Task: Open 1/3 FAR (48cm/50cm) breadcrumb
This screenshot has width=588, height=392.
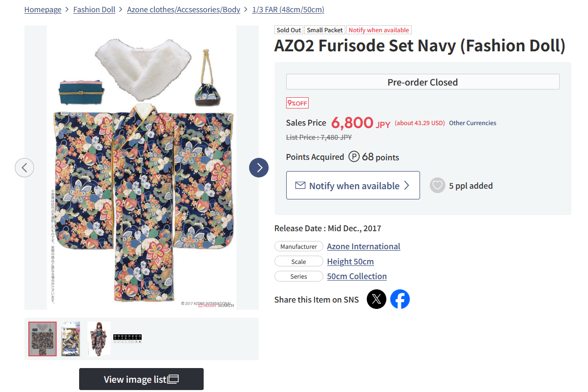Action: (x=288, y=10)
